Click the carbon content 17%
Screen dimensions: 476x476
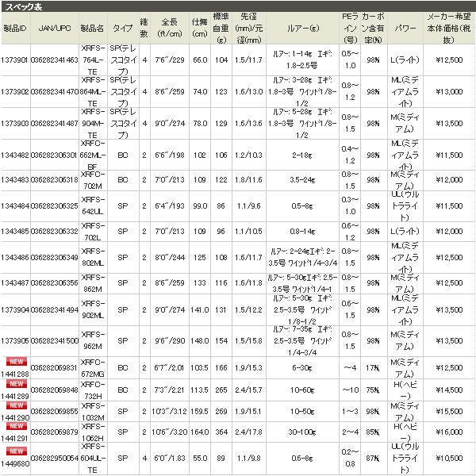(x=373, y=368)
